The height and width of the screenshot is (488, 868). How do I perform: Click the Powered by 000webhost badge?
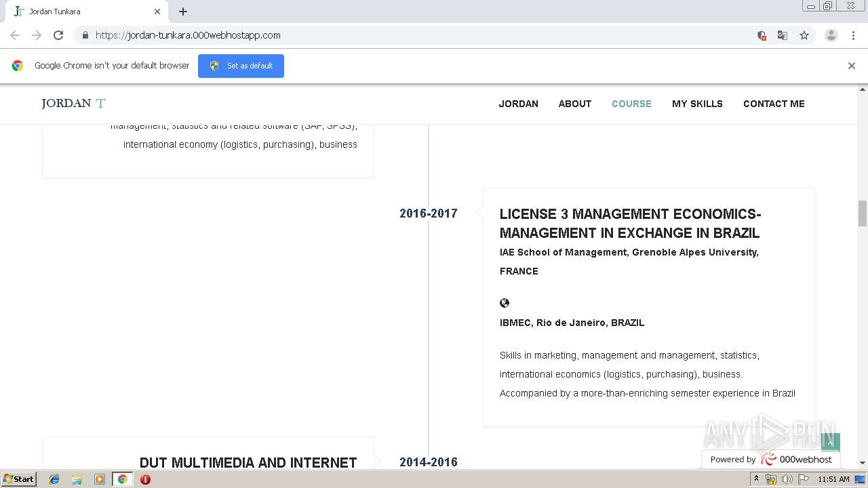pyautogui.click(x=771, y=459)
